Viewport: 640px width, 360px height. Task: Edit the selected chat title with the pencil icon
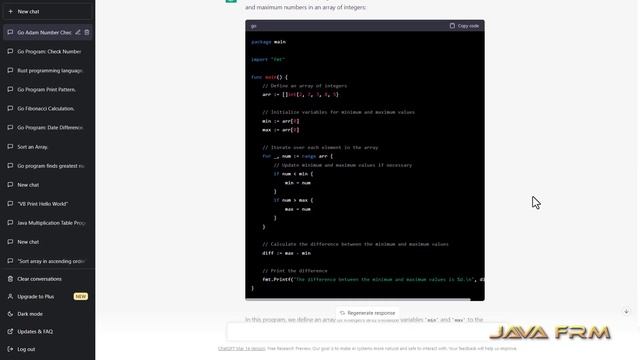[78, 32]
